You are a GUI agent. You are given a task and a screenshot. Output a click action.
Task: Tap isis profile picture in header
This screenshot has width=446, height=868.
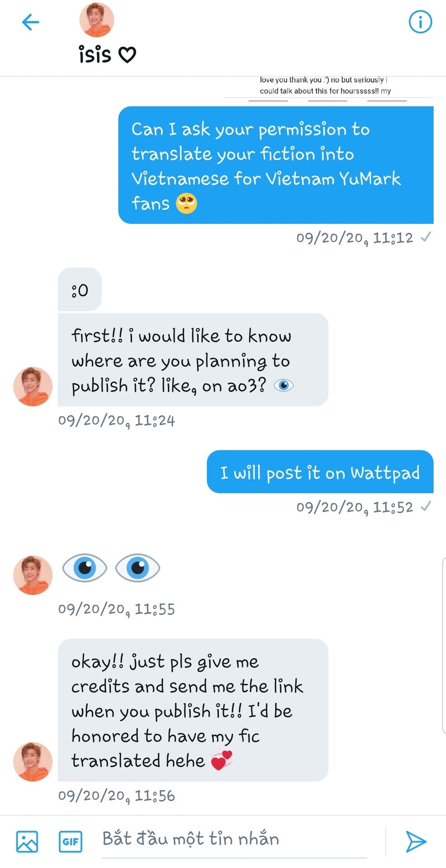(x=97, y=20)
